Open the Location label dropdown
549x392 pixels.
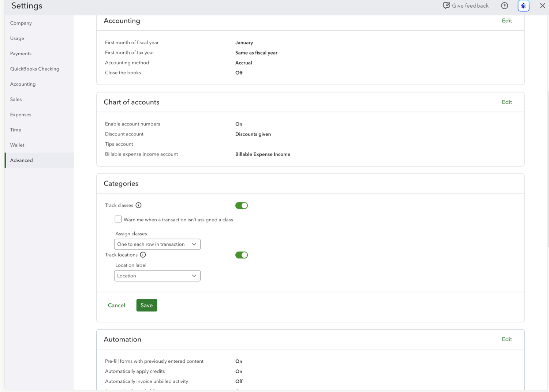157,276
